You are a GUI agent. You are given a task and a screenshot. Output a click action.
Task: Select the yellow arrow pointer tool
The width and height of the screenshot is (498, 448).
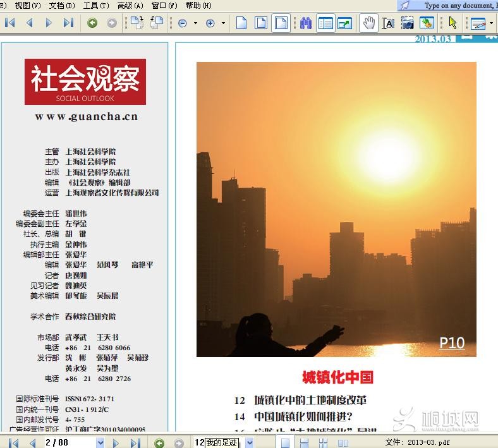452,23
